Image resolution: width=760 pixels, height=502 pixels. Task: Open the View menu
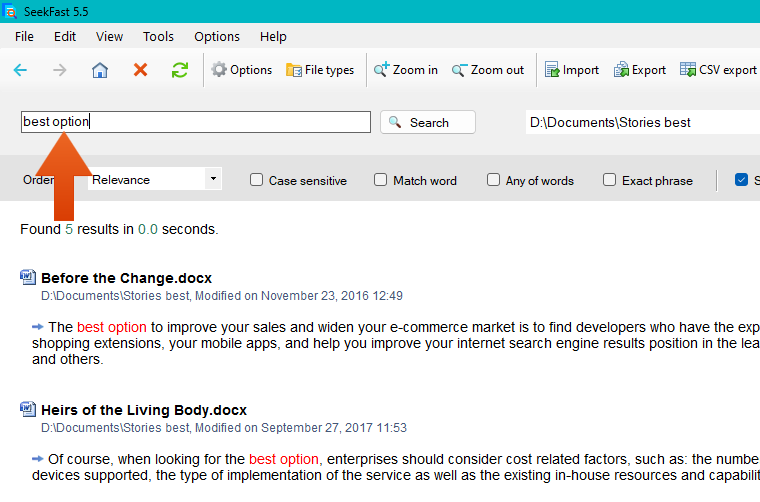[x=109, y=36]
